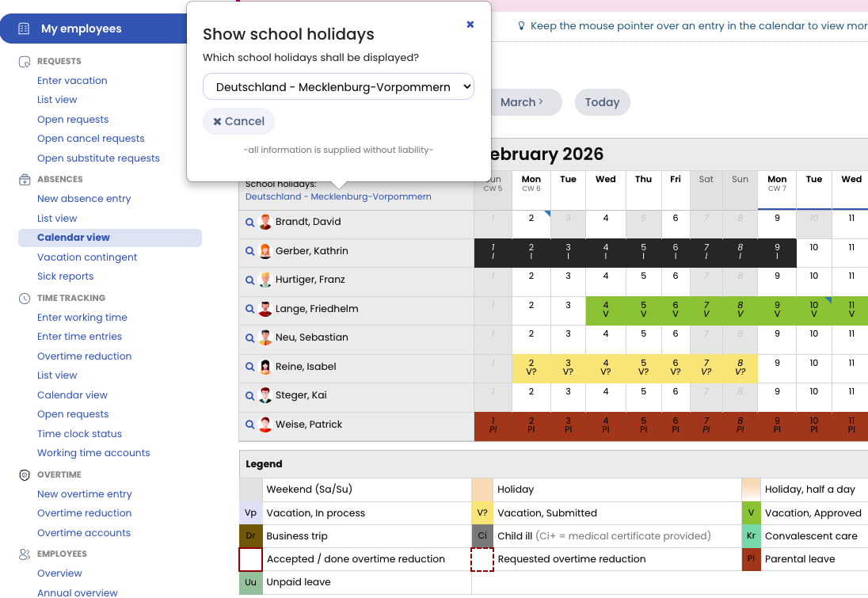This screenshot has height=598, width=868.
Task: Open the school holidays region dropdown
Action: pos(338,87)
